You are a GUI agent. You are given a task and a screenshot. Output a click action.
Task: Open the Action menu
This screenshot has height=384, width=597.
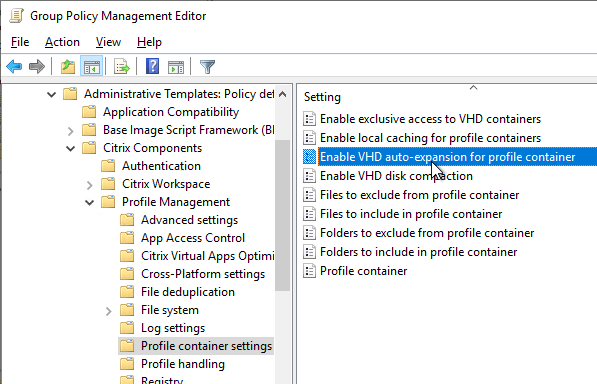click(x=62, y=42)
